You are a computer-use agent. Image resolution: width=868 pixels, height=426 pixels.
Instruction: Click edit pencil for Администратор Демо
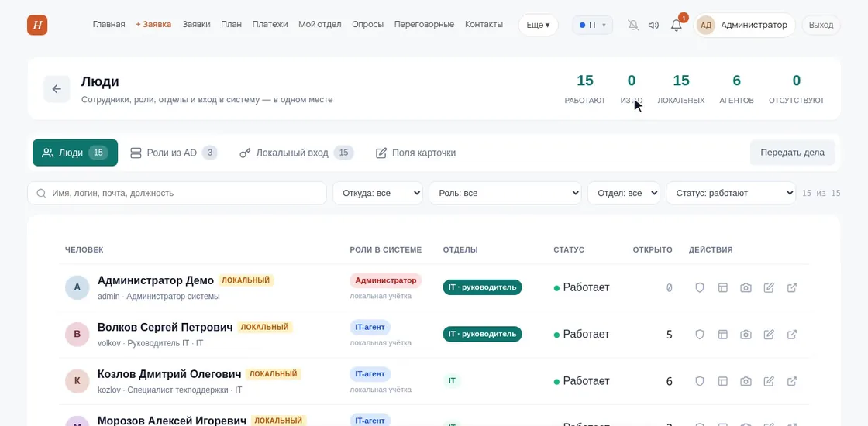coord(769,287)
